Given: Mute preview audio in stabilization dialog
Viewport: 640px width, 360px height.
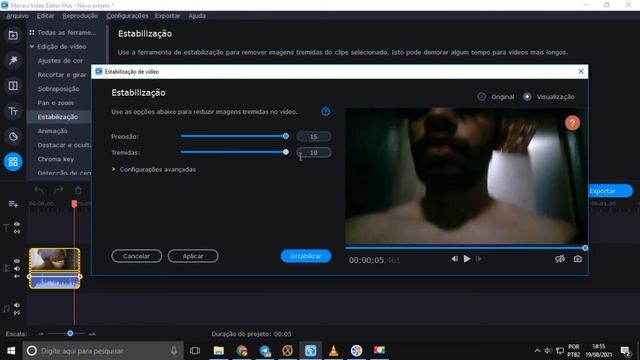Looking at the screenshot, I should (560, 259).
